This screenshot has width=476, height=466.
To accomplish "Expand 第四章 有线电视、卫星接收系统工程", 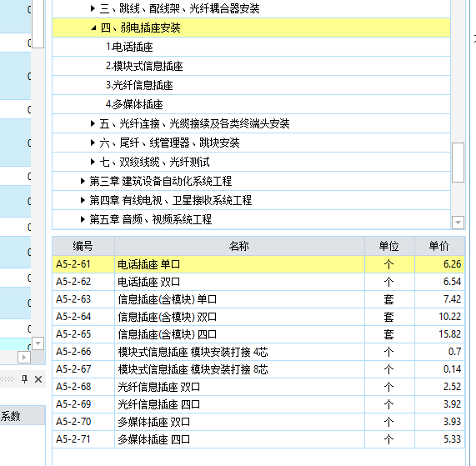I will coord(83,200).
